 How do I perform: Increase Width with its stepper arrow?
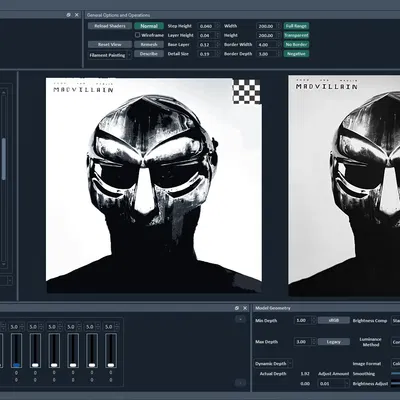(x=279, y=24)
